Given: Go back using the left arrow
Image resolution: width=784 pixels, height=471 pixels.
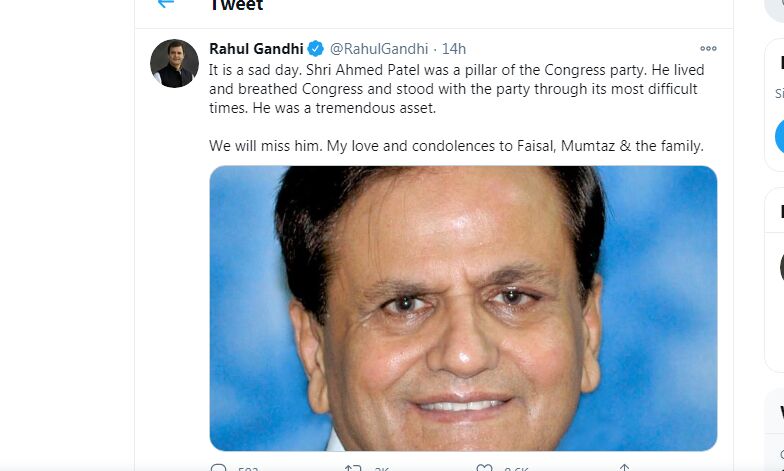Looking at the screenshot, I should (x=165, y=4).
